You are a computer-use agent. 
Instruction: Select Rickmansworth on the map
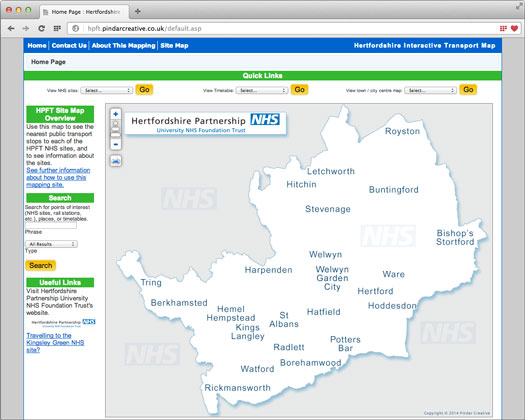coord(237,388)
